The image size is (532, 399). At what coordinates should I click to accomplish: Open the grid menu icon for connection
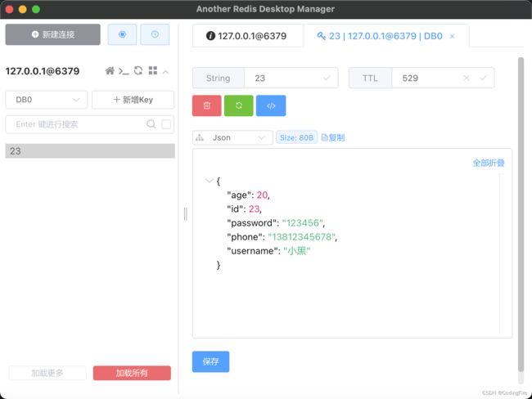pyautogui.click(x=153, y=70)
